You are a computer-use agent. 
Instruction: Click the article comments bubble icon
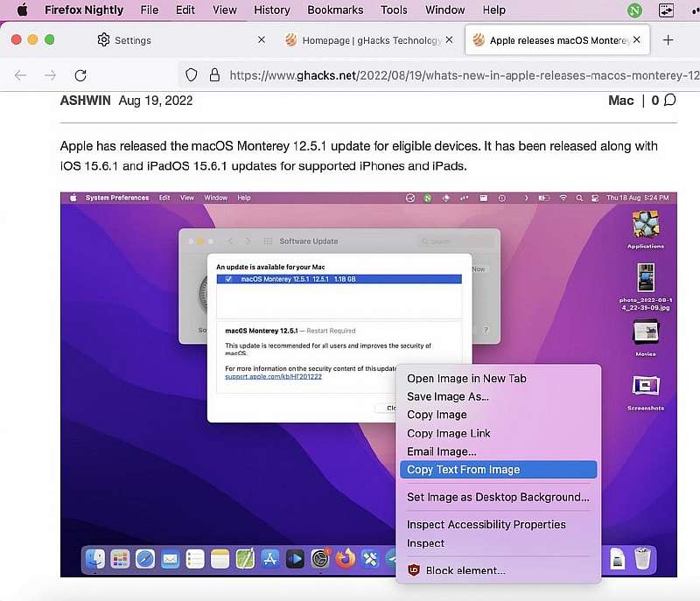[670, 101]
